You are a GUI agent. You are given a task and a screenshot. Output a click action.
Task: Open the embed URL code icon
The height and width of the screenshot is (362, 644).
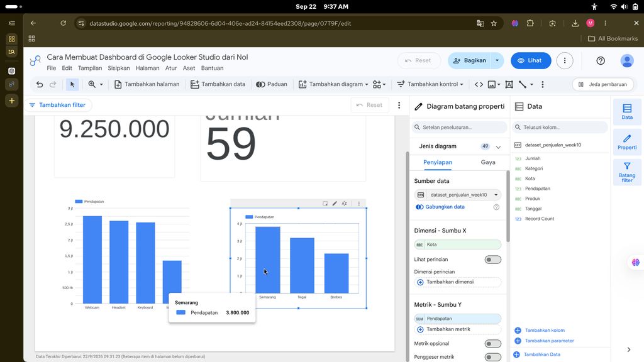479,84
